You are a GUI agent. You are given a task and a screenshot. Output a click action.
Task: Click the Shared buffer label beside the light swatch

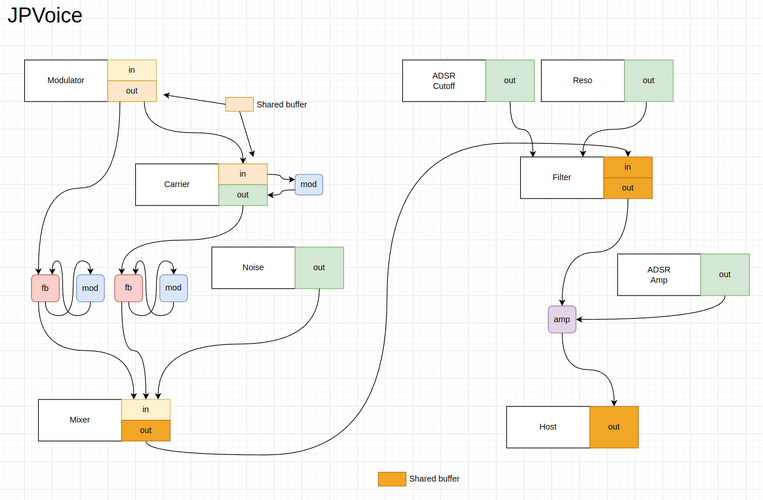click(282, 105)
